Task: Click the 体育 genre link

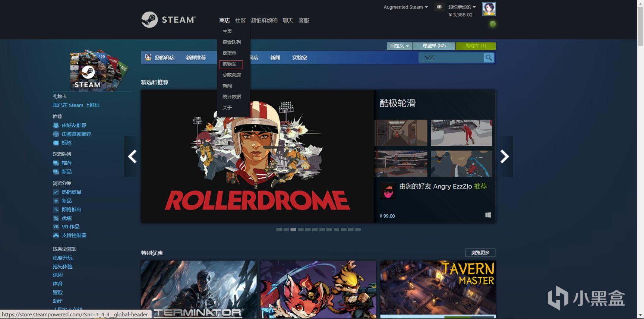Action: coord(58,284)
